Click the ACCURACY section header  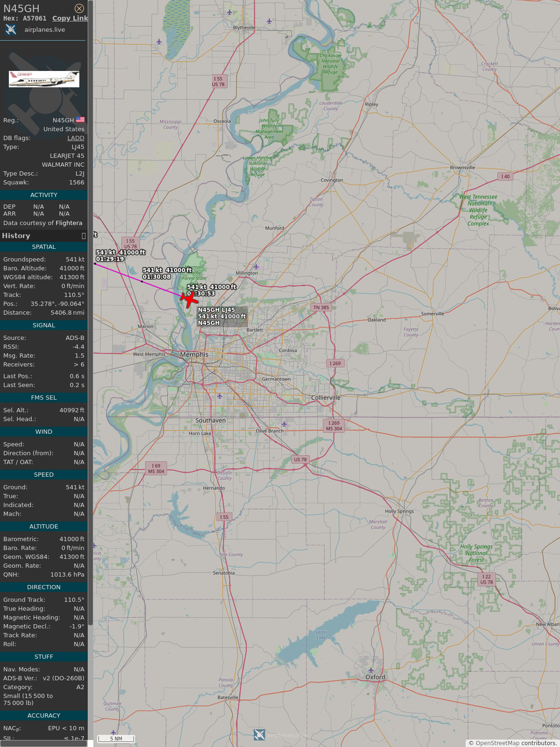44,716
